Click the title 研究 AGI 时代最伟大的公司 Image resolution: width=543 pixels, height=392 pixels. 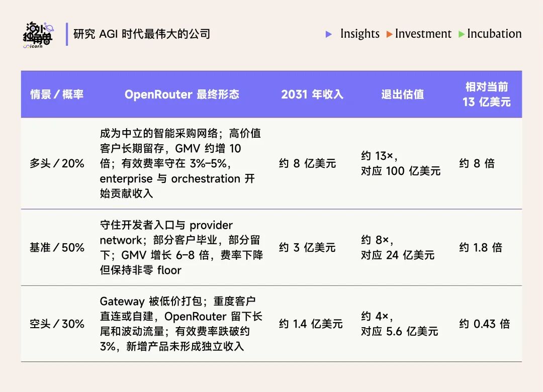point(142,34)
